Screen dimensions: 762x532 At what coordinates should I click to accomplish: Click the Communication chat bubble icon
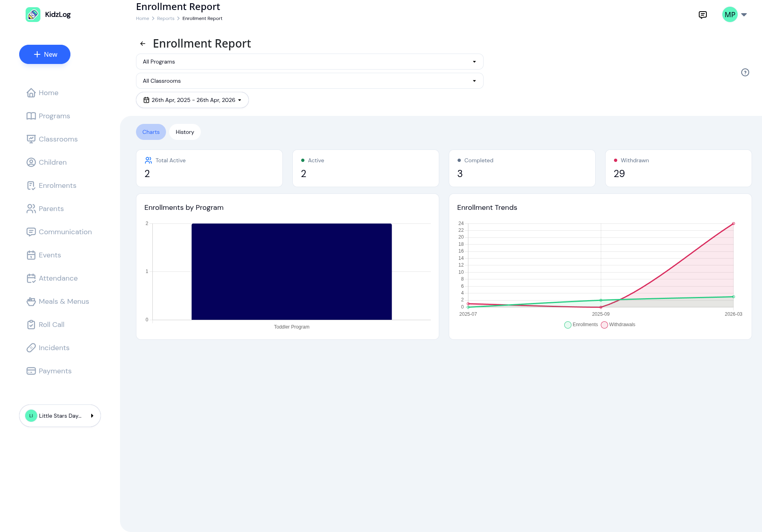[31, 232]
